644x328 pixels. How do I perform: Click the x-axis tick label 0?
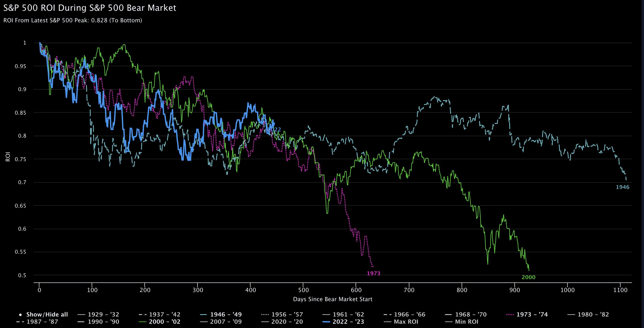coord(39,291)
